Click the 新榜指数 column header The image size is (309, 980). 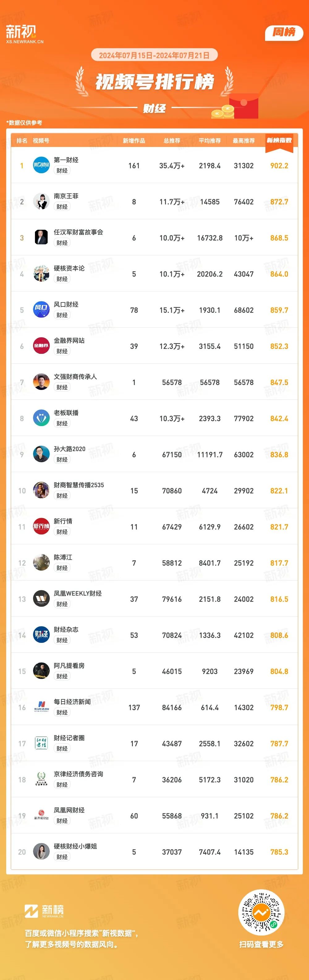pyautogui.click(x=279, y=141)
